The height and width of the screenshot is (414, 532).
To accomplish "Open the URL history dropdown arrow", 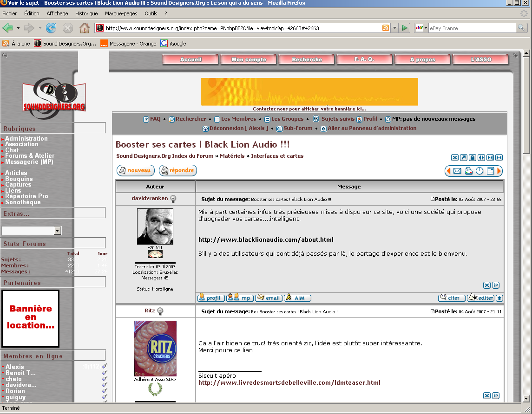I will 394,28.
